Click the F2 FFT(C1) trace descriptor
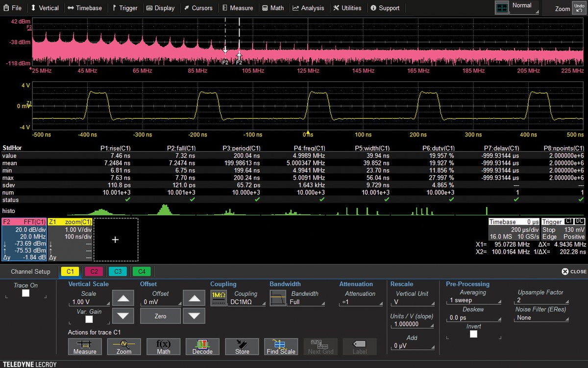The height and width of the screenshot is (368, 588). pos(24,239)
